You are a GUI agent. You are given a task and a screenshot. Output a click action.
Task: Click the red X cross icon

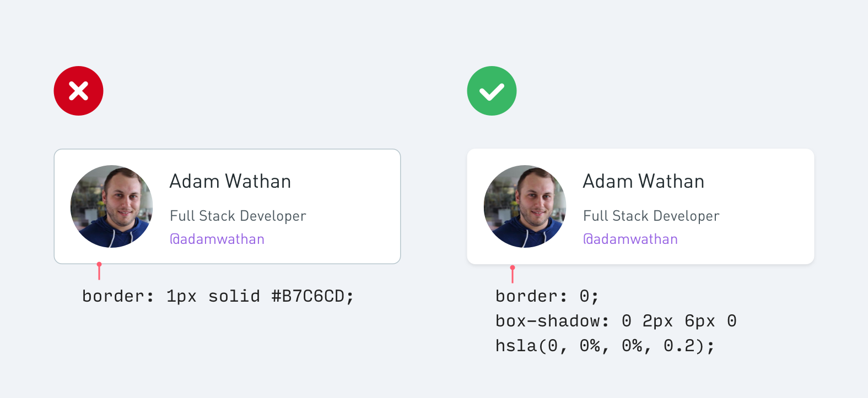tap(78, 91)
